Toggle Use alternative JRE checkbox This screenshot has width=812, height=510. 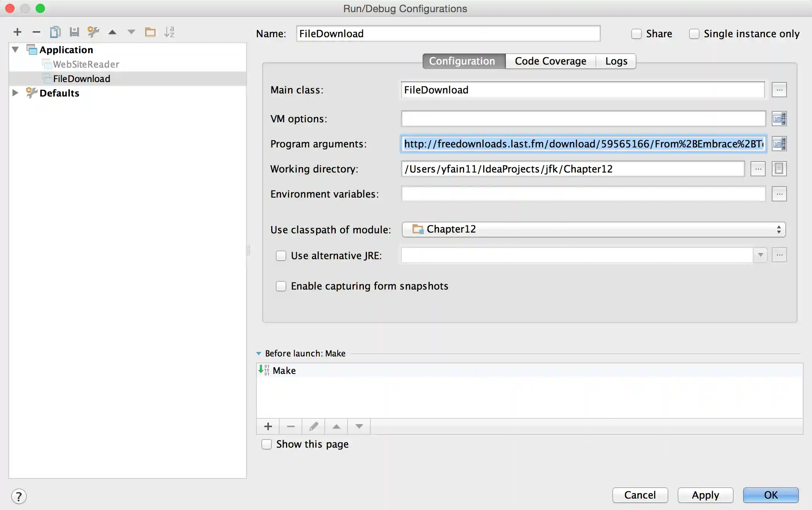pos(281,256)
